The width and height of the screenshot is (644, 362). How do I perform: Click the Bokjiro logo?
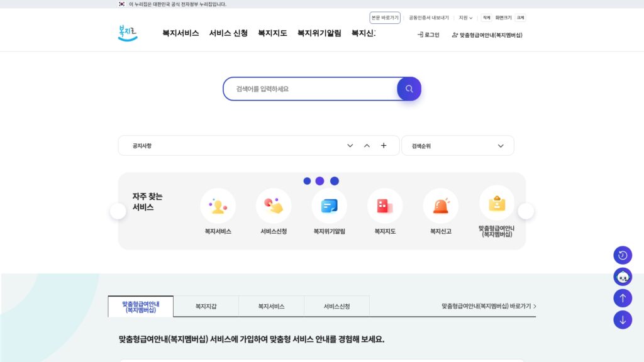[x=128, y=33]
